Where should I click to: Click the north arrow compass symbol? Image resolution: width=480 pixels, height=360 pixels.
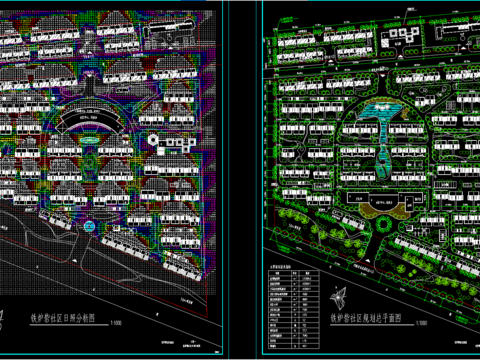click(x=338, y=297)
